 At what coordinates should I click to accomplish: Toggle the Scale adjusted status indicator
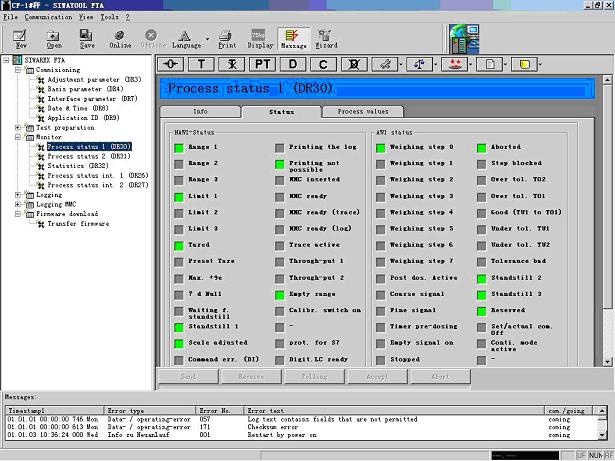coord(179,344)
